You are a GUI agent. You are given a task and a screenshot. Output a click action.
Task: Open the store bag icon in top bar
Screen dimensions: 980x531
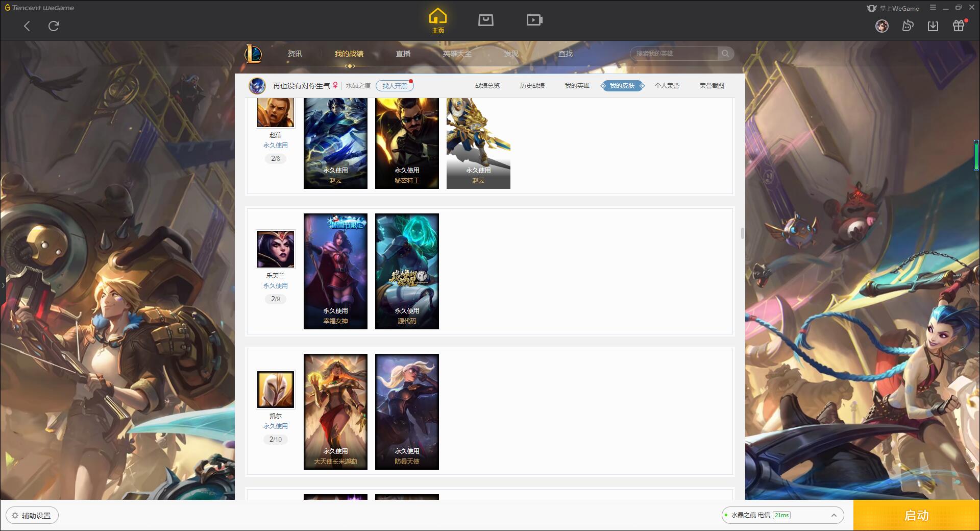coord(486,20)
